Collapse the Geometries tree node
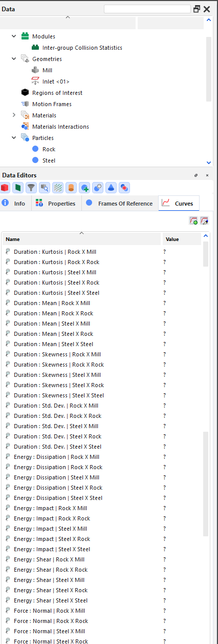This screenshot has width=218, height=644. pyautogui.click(x=14, y=59)
